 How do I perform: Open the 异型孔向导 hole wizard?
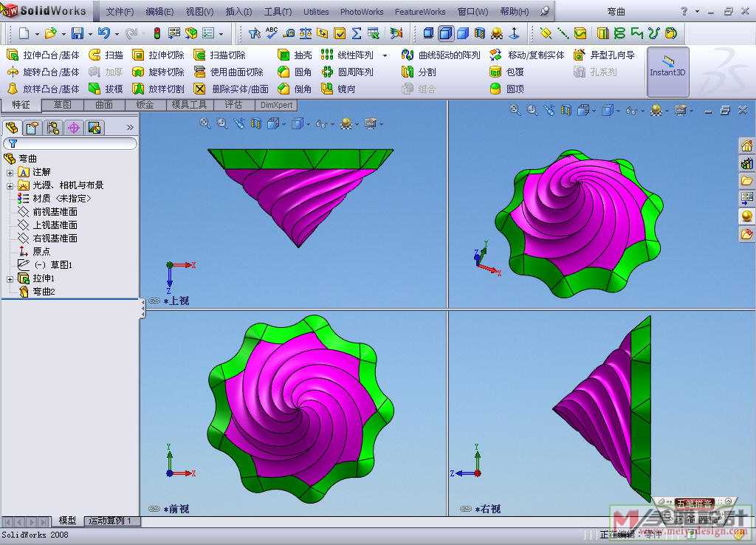[604, 55]
